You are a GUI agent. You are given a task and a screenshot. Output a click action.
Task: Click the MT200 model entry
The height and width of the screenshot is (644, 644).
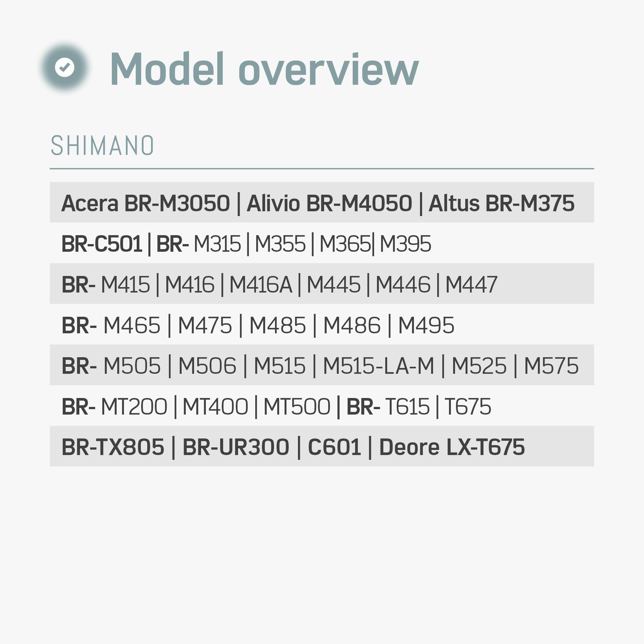coord(134,407)
